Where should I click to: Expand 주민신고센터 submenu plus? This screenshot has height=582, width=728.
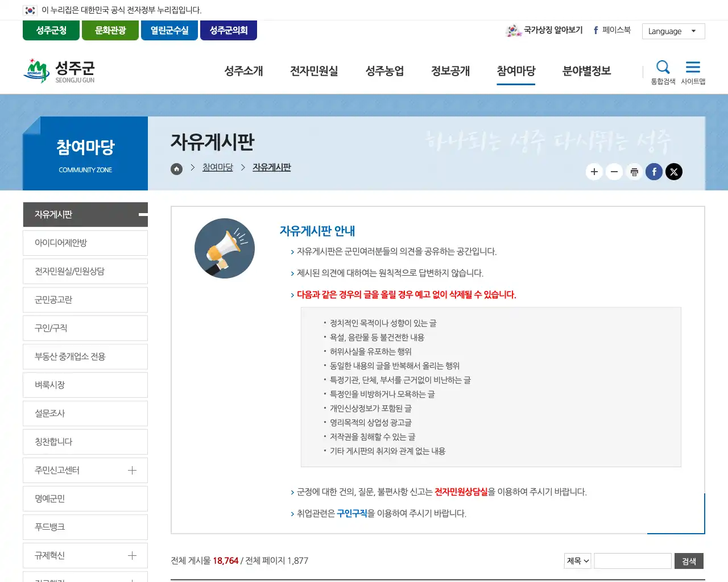(x=132, y=470)
